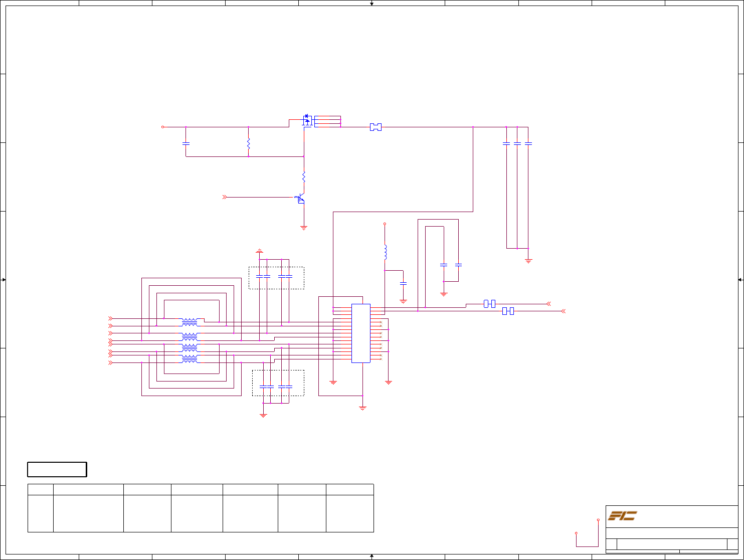Select the topmost common-mode choke coil
This screenshot has height=560, width=744.
[190, 322]
